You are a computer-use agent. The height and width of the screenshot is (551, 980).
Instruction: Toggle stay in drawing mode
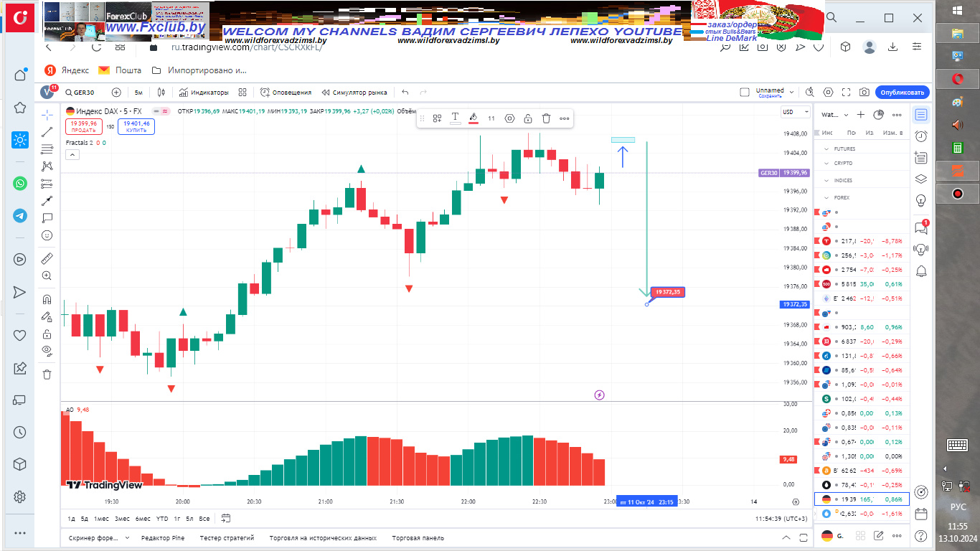pos(47,316)
